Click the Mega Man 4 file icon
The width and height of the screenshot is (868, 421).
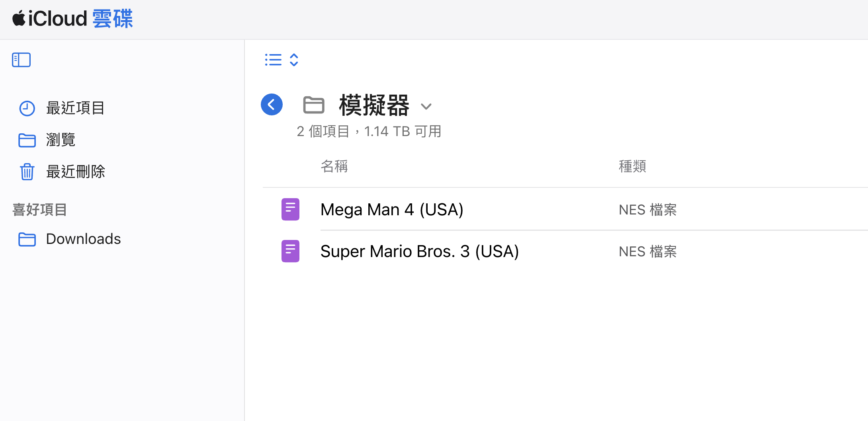pos(290,209)
